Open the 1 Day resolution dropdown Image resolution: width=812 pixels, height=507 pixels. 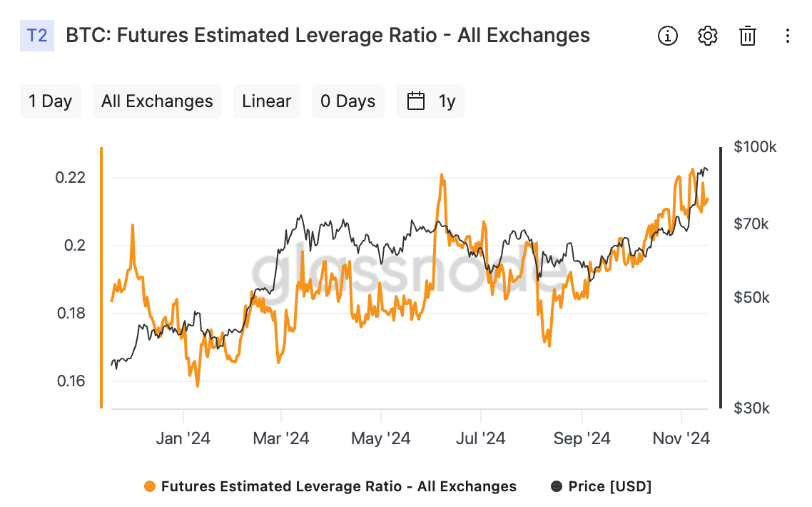click(x=50, y=101)
